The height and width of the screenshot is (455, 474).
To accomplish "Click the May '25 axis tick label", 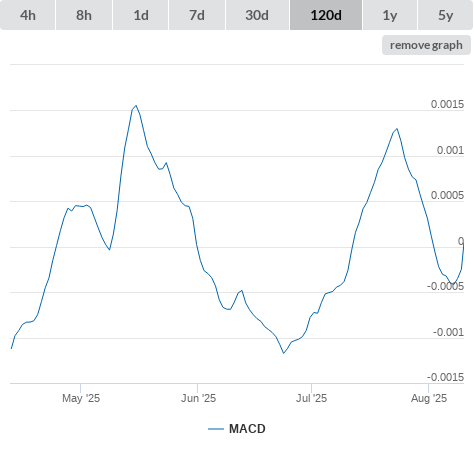I will tap(81, 398).
